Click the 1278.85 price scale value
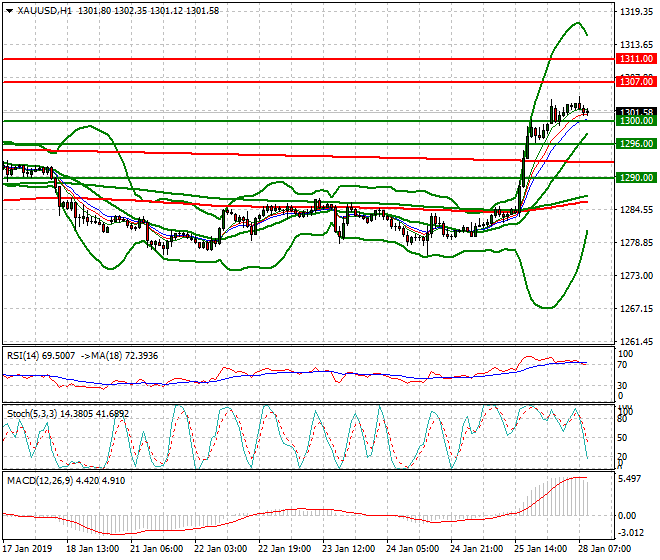Screen dimensions: 660x560 click(636, 243)
